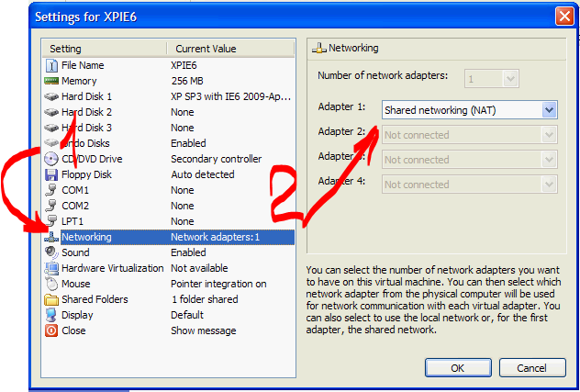The image size is (580, 392).
Task: Click the 'Show message' value
Action: [x=204, y=330]
